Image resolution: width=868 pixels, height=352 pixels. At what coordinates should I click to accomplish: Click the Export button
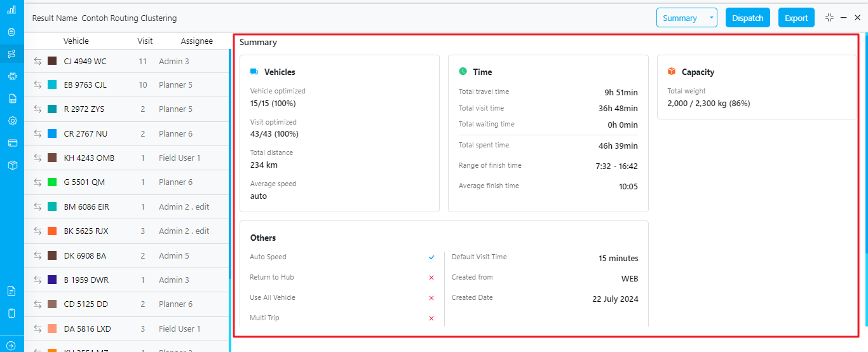click(x=796, y=18)
